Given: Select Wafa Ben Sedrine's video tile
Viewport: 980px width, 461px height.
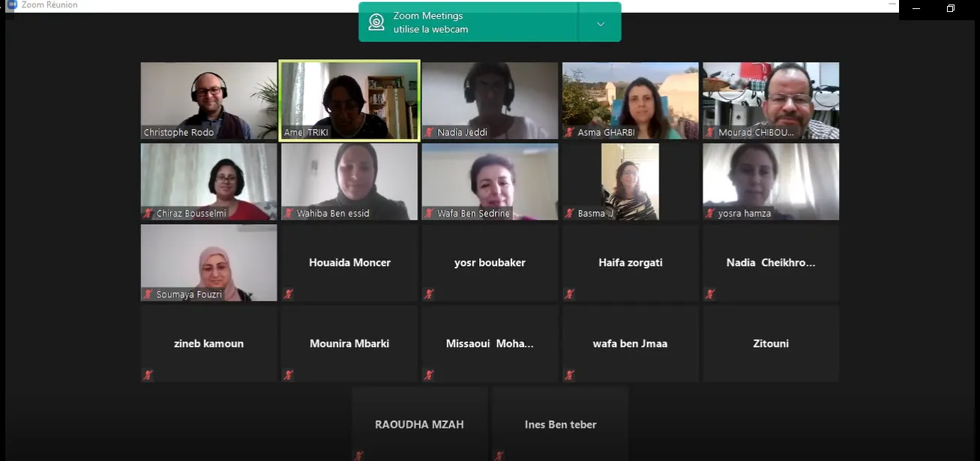Looking at the screenshot, I should click(490, 181).
